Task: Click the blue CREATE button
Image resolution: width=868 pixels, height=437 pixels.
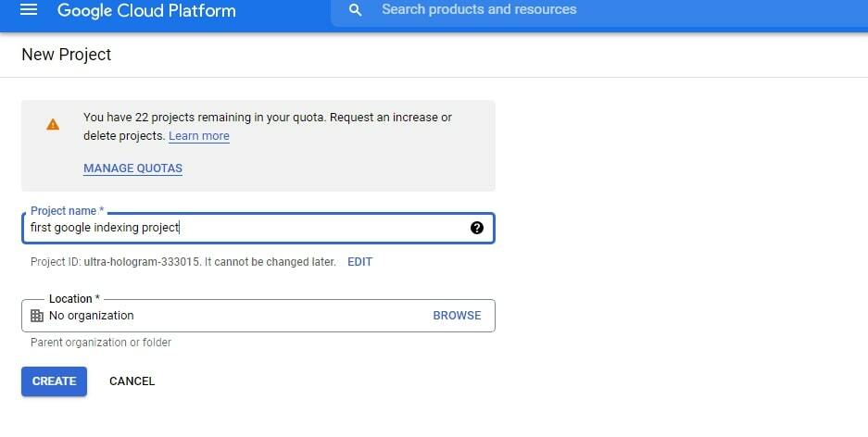Action: click(55, 381)
